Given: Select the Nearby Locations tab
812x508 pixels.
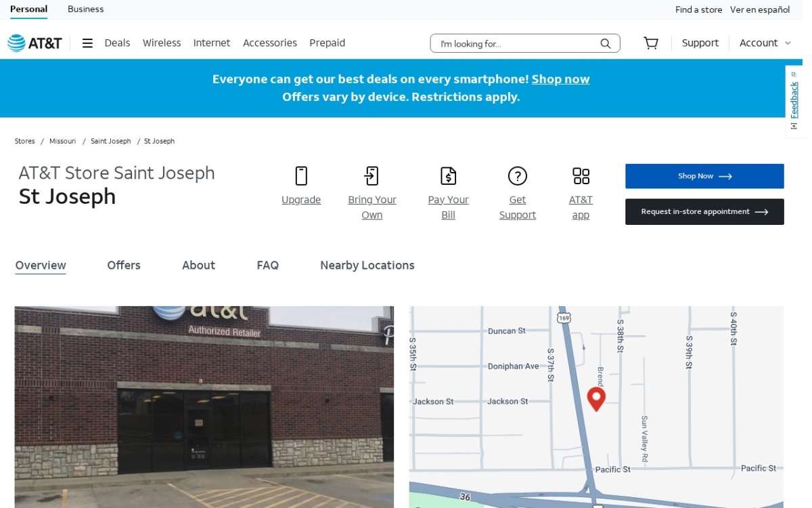Looking at the screenshot, I should tap(367, 266).
